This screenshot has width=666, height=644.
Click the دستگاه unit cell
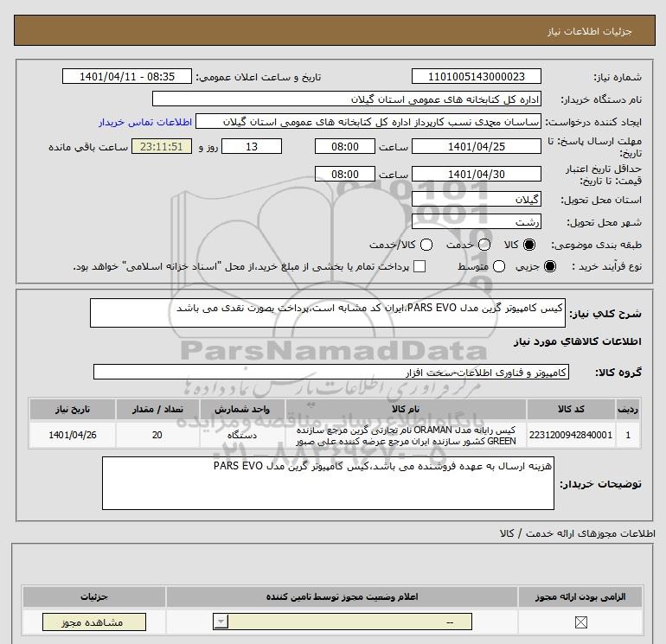click(x=242, y=435)
